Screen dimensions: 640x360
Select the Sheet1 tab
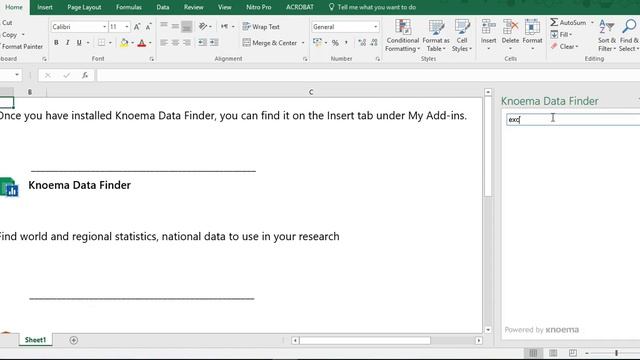click(36, 340)
